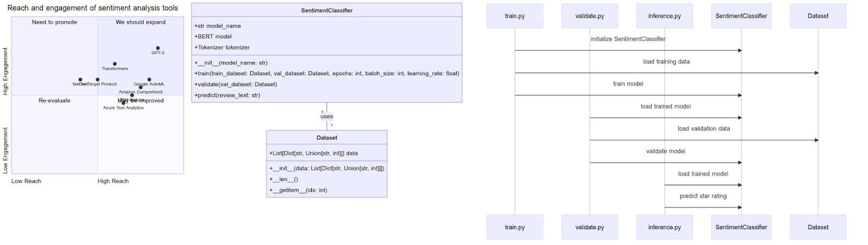Click the Google AutoML data point
This screenshot has width=868, height=245.
pyautogui.click(x=149, y=80)
